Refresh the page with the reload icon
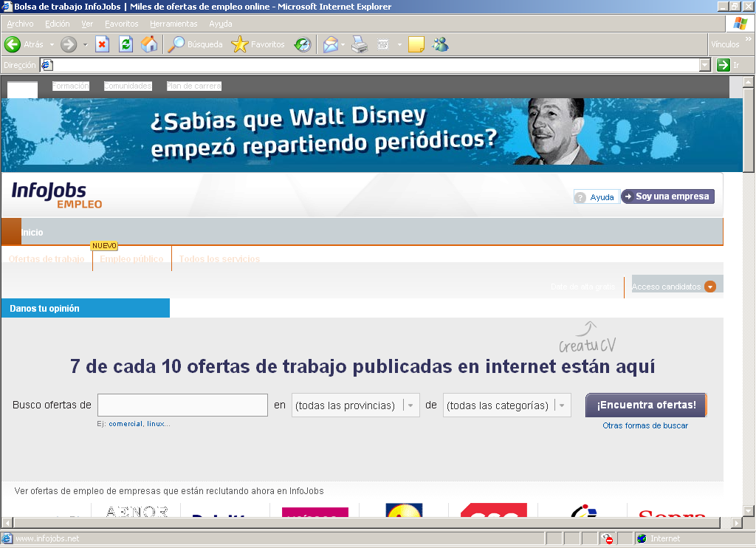 (x=126, y=44)
